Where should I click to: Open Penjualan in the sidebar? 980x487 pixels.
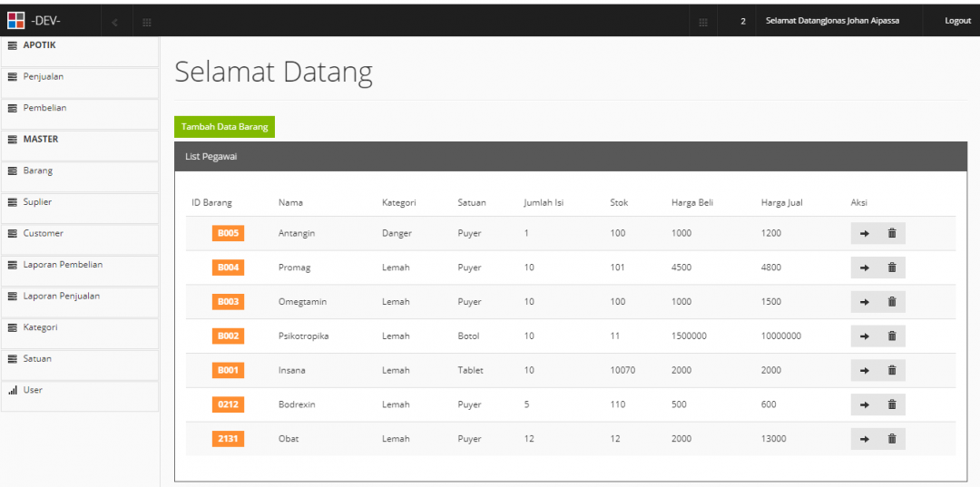coord(80,83)
